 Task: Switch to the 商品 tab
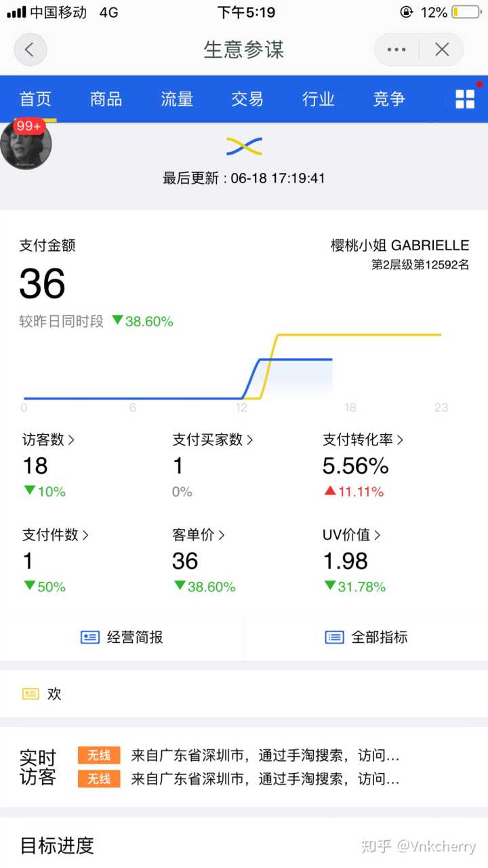(x=106, y=99)
